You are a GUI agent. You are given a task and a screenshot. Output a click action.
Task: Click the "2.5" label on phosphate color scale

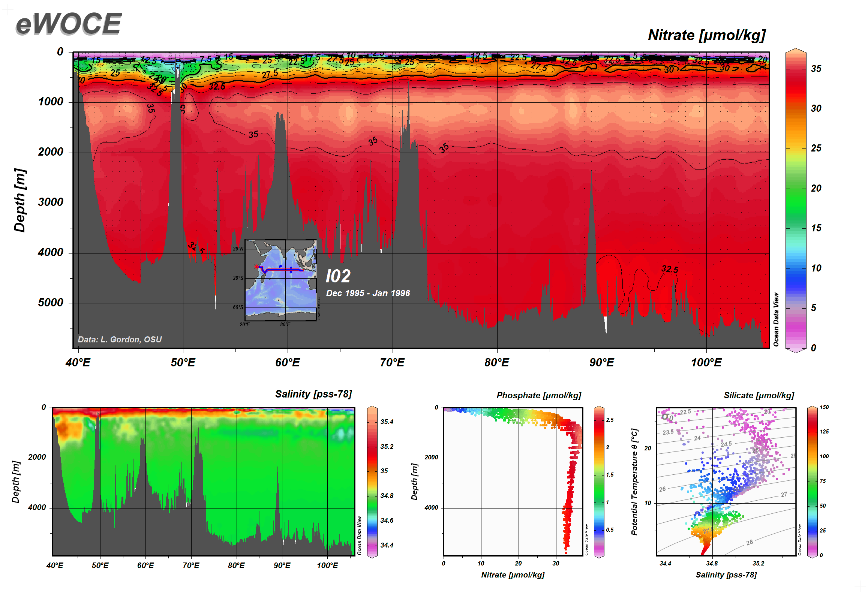click(610, 420)
